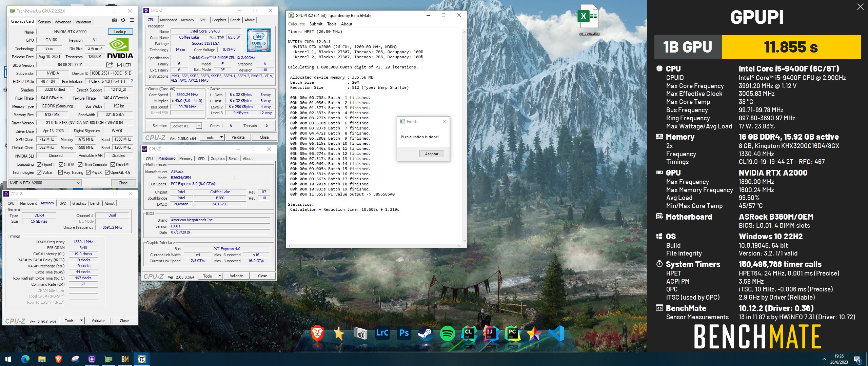The width and height of the screenshot is (868, 366).
Task: Open SPD tab in CPU-Z Memory window
Action: tap(63, 203)
